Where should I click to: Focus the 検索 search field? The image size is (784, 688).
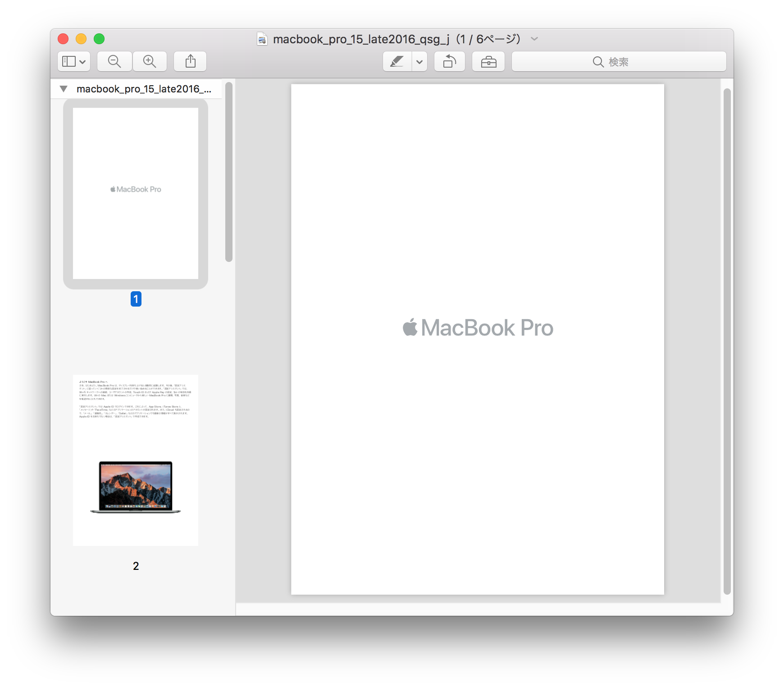[619, 61]
